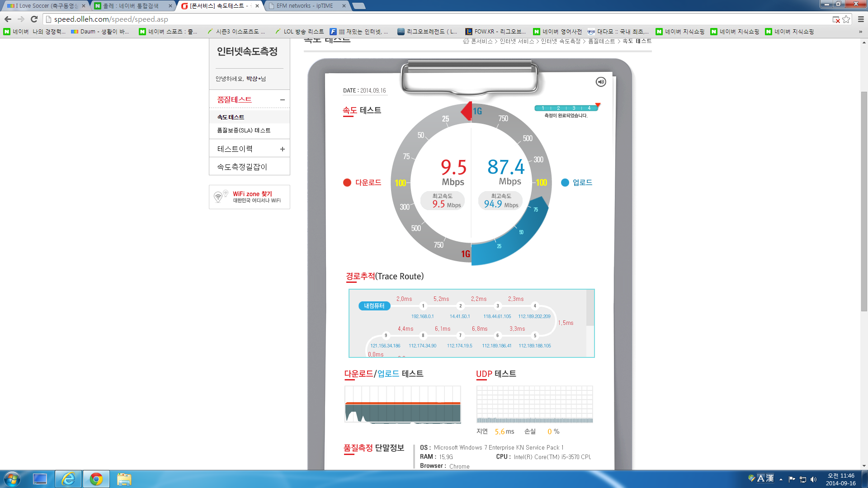Click the home icon in breadcrumb
Image resolution: width=868 pixels, height=488 pixels.
(466, 41)
